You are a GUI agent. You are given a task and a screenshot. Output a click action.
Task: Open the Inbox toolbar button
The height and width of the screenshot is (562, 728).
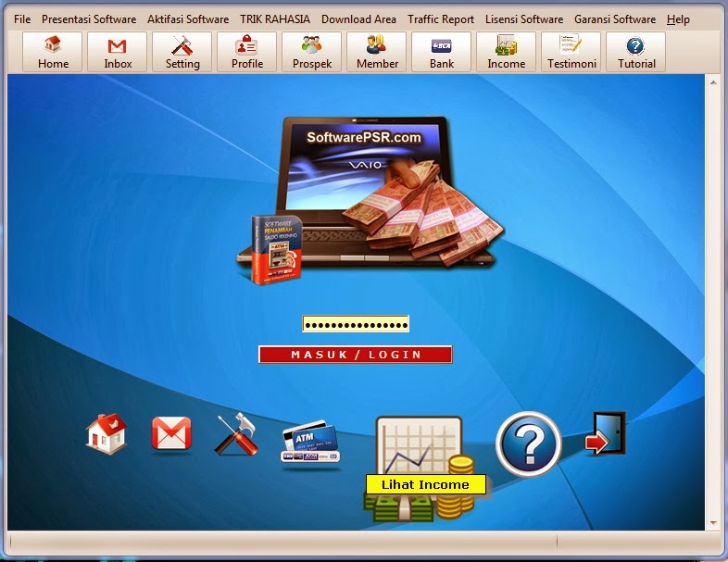(x=117, y=52)
